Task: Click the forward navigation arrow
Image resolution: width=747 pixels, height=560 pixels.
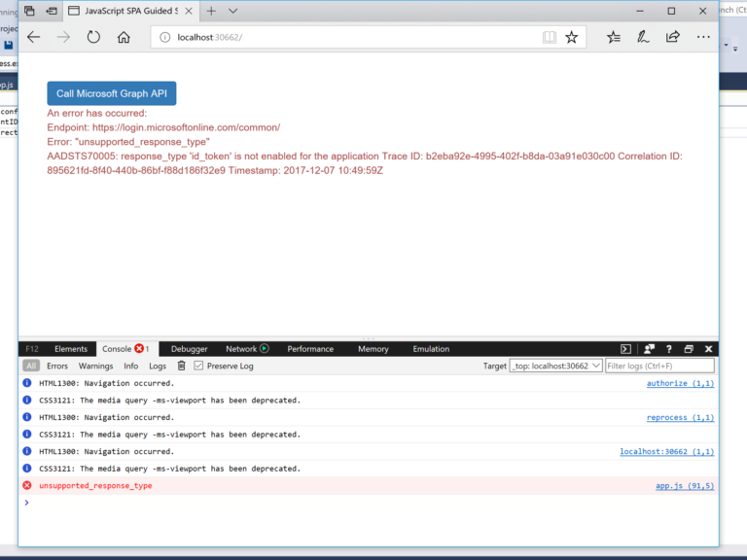Action: 63,37
